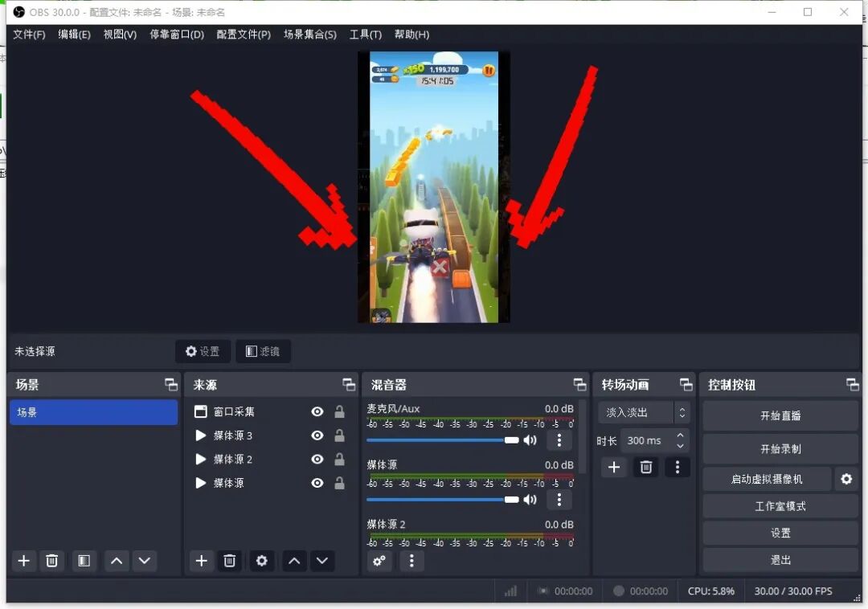Enable 工作室模式 studio mode
The width and height of the screenshot is (868, 609).
[x=780, y=506]
